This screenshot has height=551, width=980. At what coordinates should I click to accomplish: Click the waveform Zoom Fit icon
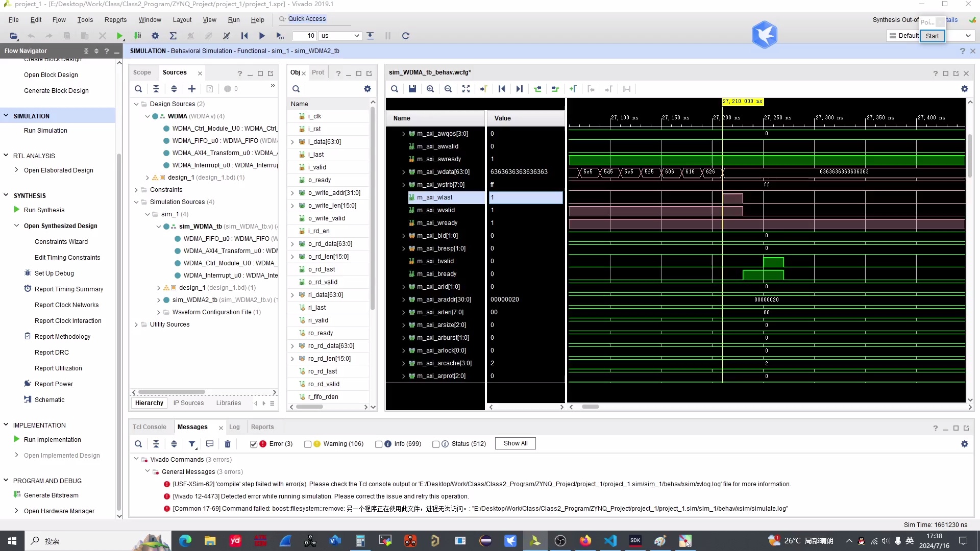[x=466, y=89]
